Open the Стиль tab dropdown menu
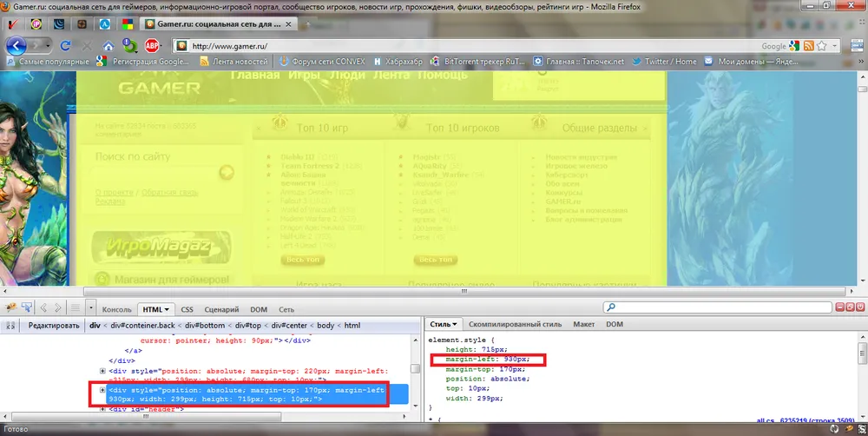Screen dimensions: 868x436 457,325
